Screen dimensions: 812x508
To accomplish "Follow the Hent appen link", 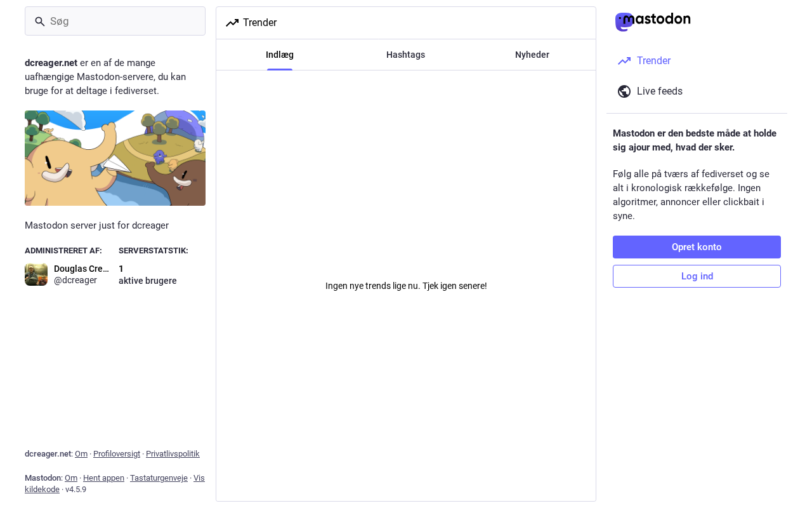I will tap(103, 478).
